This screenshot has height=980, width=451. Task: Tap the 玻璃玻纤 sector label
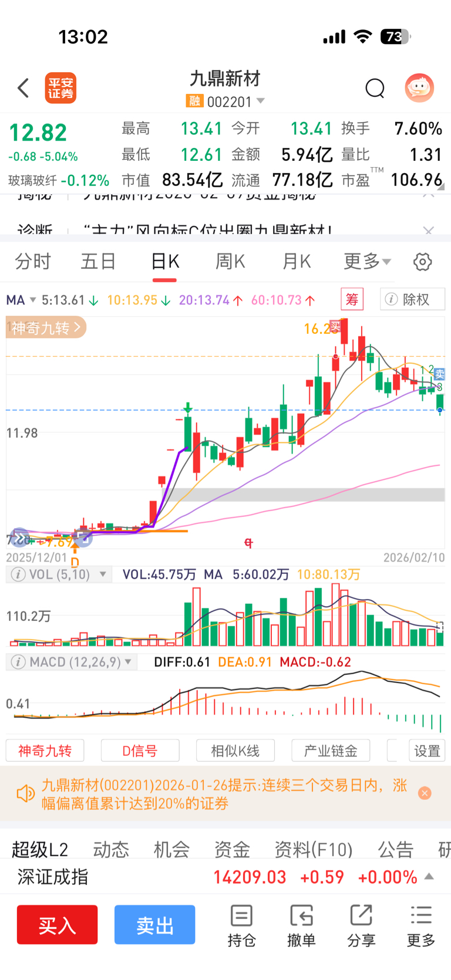[x=33, y=180]
